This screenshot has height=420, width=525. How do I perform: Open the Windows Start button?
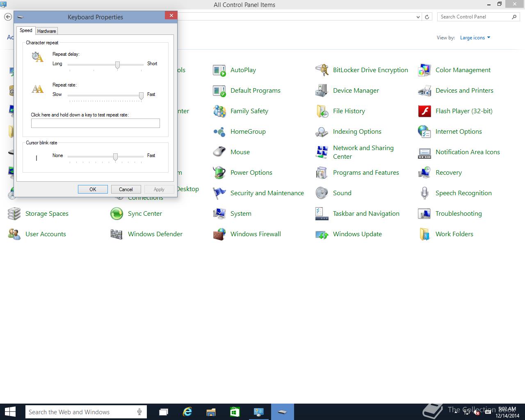[10, 412]
